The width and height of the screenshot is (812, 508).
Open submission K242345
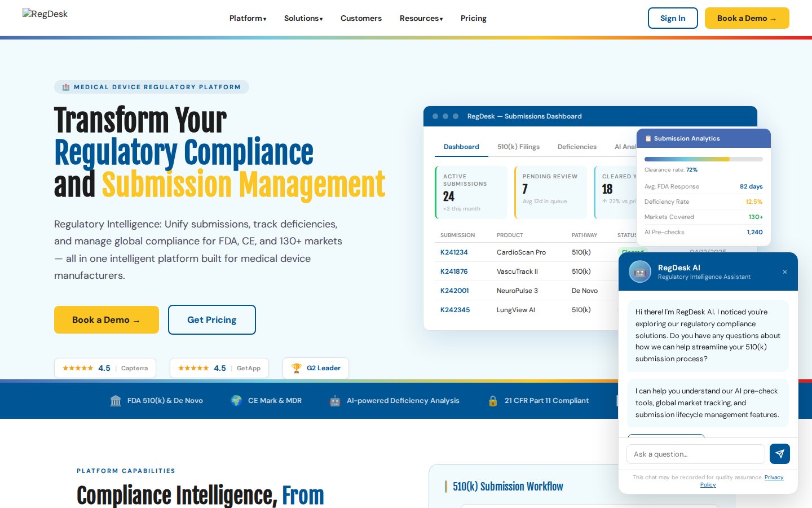[x=455, y=310]
